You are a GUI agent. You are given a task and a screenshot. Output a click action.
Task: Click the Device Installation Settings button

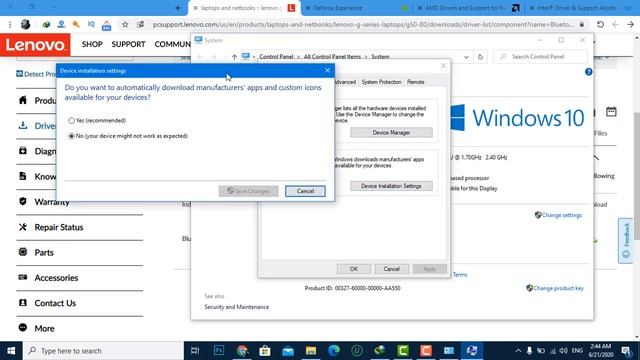click(391, 186)
